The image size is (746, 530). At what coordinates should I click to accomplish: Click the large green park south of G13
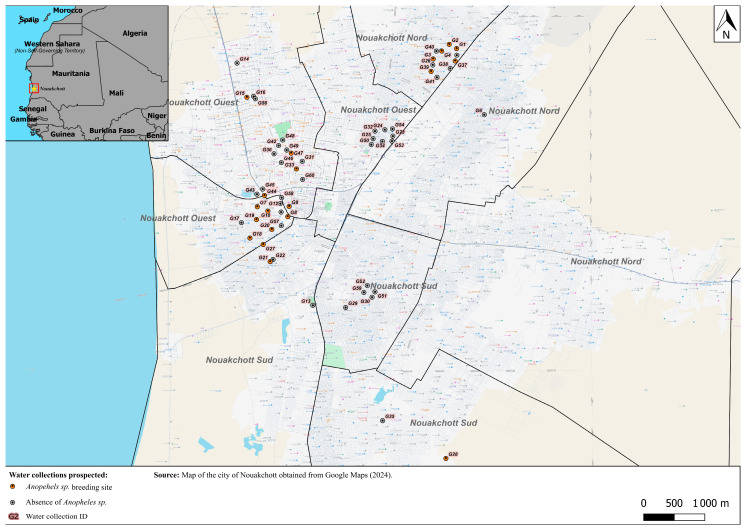pos(334,356)
